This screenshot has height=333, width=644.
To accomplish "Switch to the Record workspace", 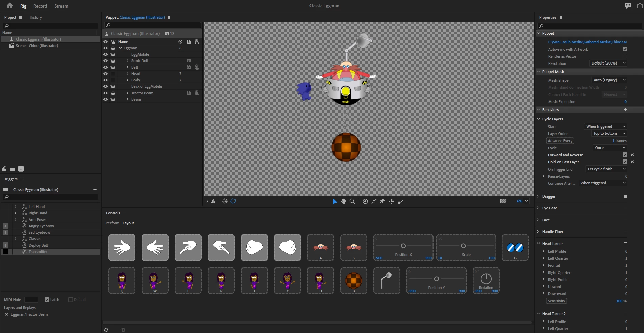I will [40, 6].
